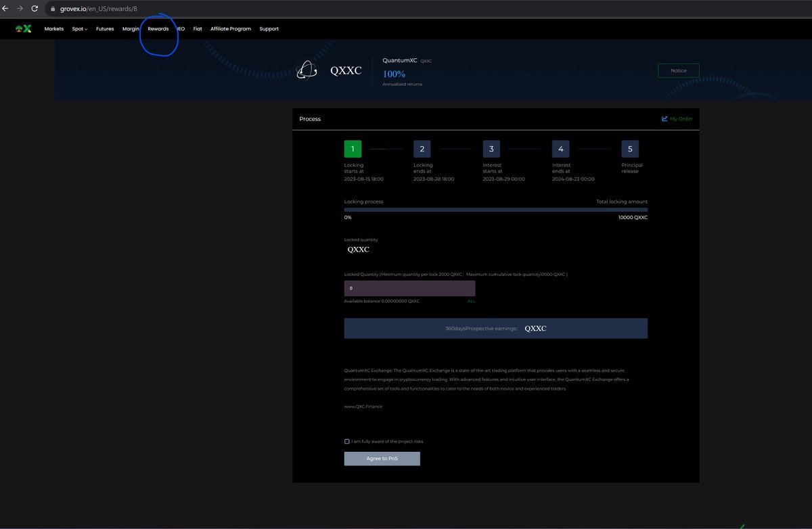Select step 2 Locking ends at

422,149
